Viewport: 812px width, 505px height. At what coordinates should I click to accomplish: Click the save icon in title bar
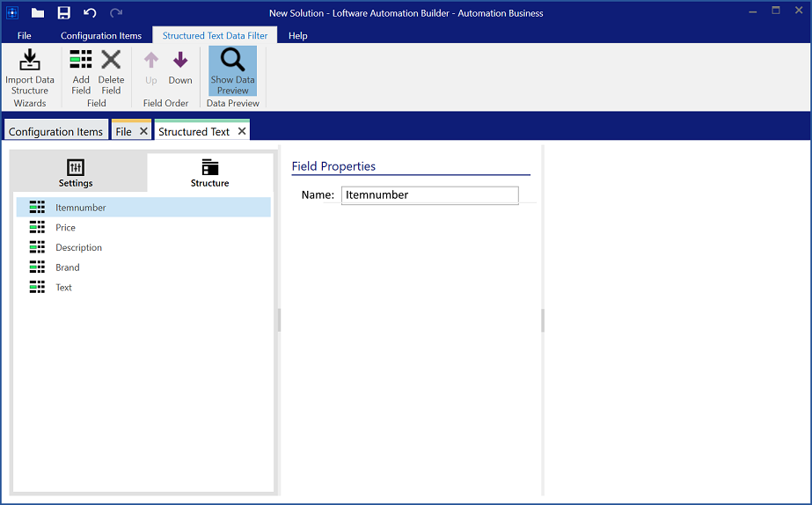64,13
